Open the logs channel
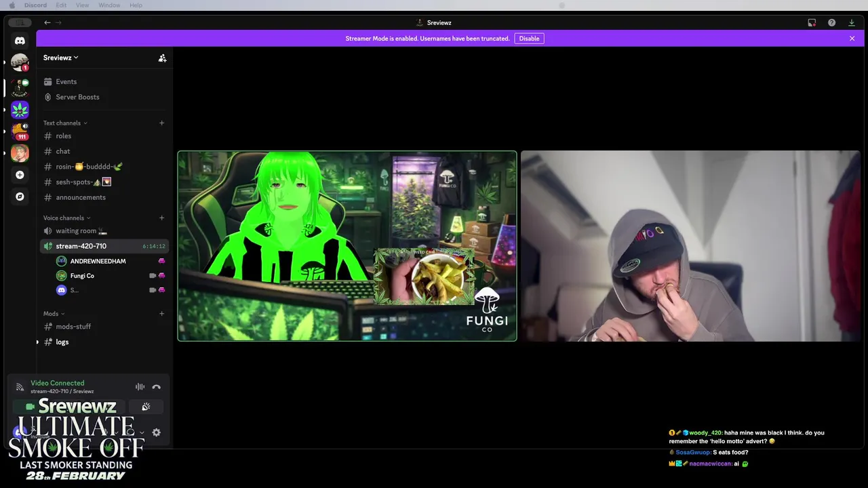 (x=104, y=342)
